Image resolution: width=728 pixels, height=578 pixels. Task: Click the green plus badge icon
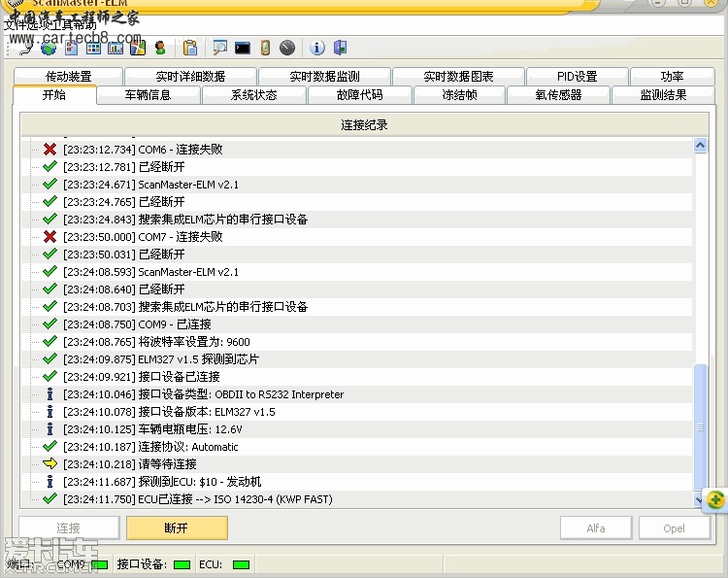[715, 500]
